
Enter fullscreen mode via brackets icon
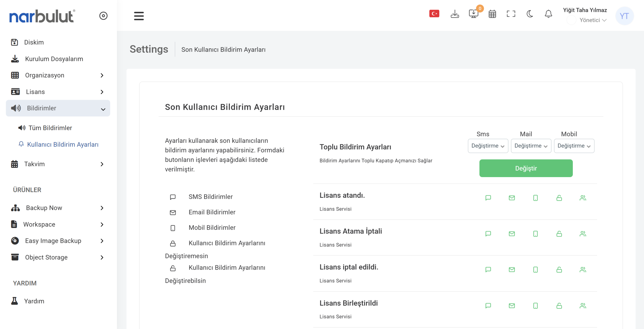(511, 14)
